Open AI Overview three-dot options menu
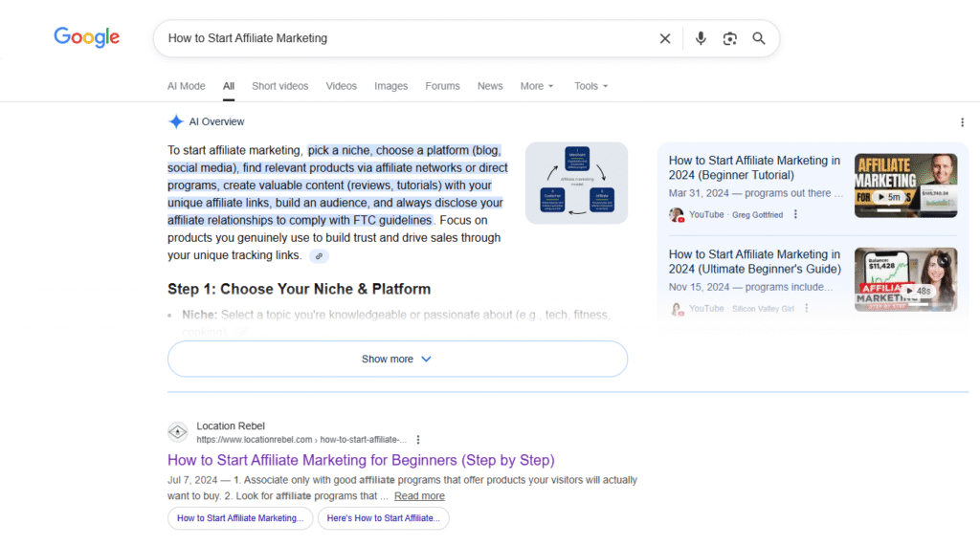The image size is (980, 546). click(962, 122)
